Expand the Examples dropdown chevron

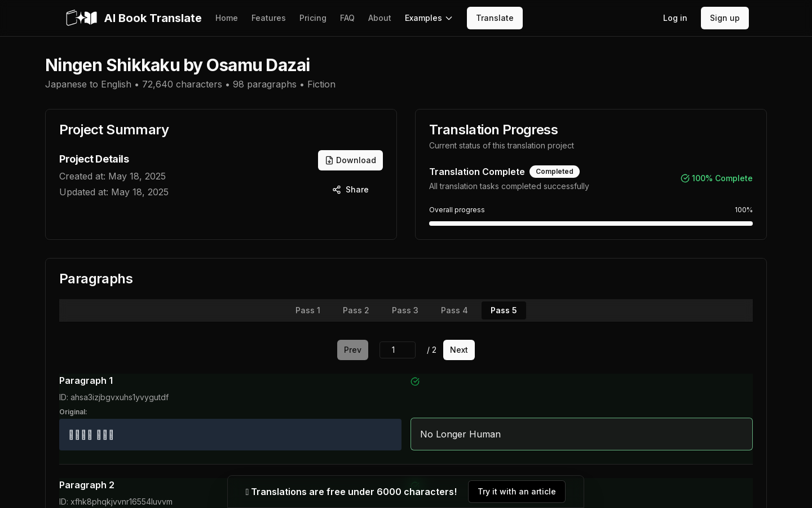pyautogui.click(x=449, y=18)
